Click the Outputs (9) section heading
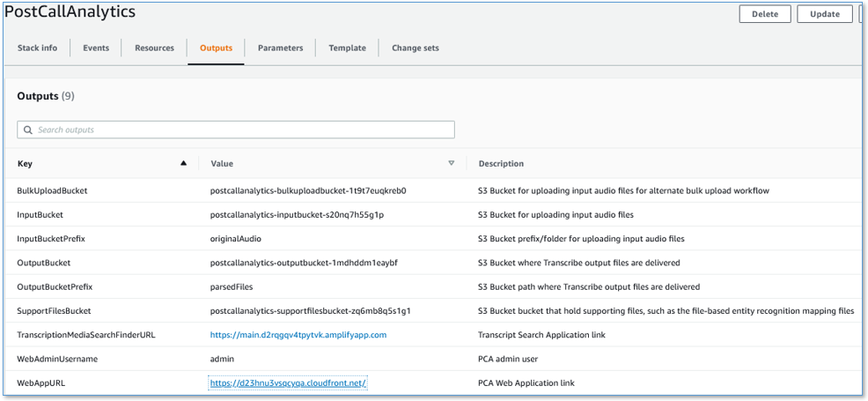The image size is (868, 401). tap(46, 96)
